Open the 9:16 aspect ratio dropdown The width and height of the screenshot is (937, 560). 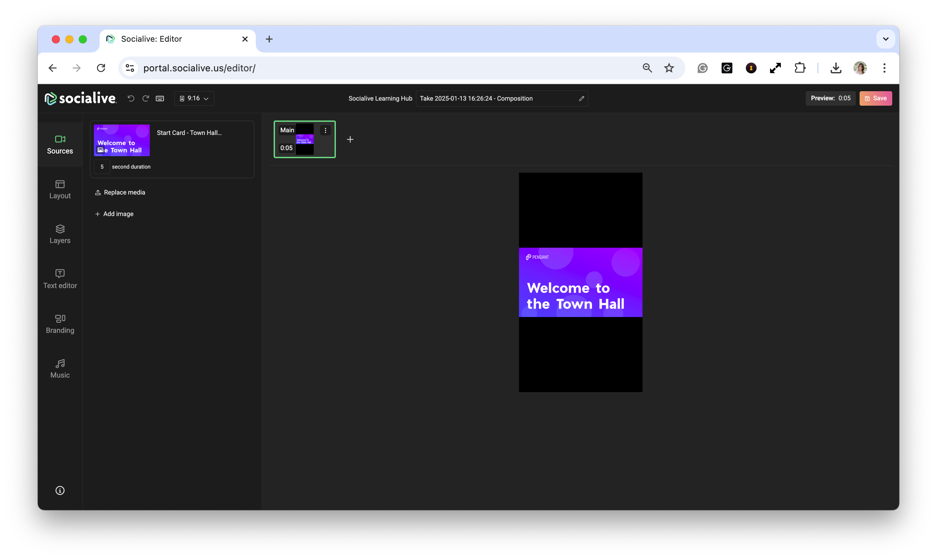tap(194, 99)
